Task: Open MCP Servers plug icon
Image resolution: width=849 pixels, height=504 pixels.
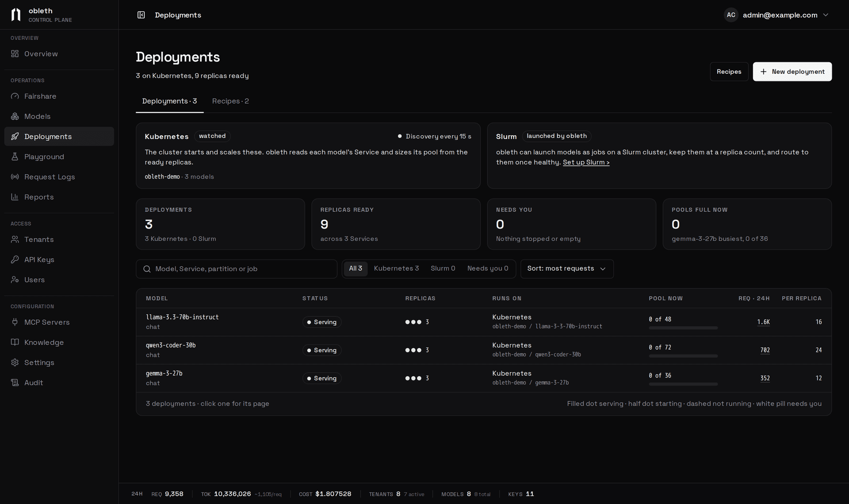Action: point(15,322)
